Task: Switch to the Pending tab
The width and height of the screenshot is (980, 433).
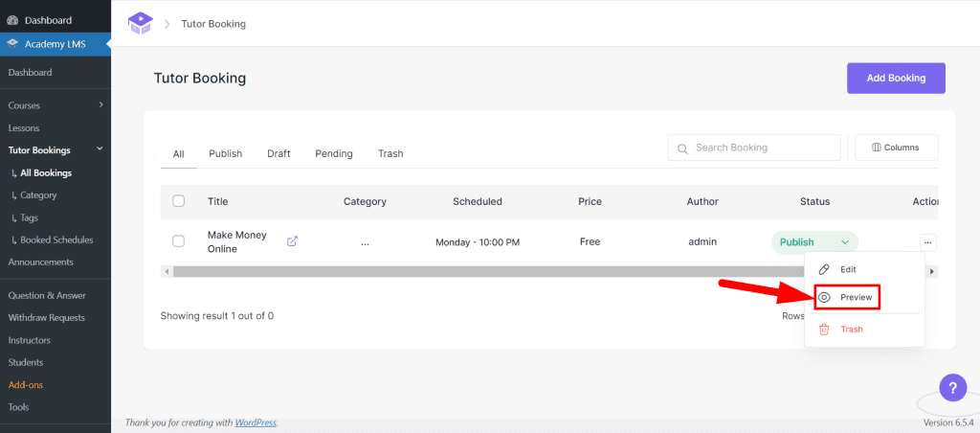Action: pos(334,153)
